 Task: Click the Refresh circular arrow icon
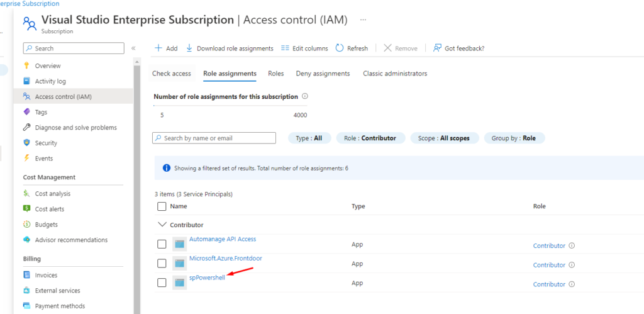coord(339,48)
